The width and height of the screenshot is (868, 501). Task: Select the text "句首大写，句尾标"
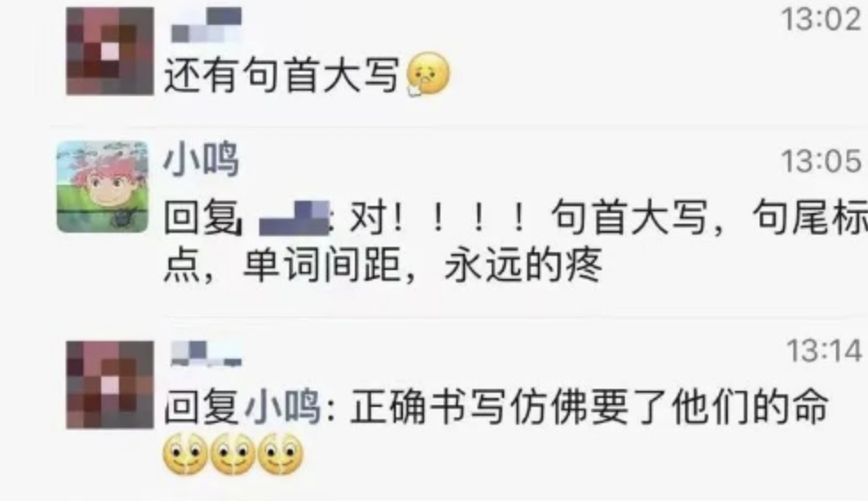708,218
